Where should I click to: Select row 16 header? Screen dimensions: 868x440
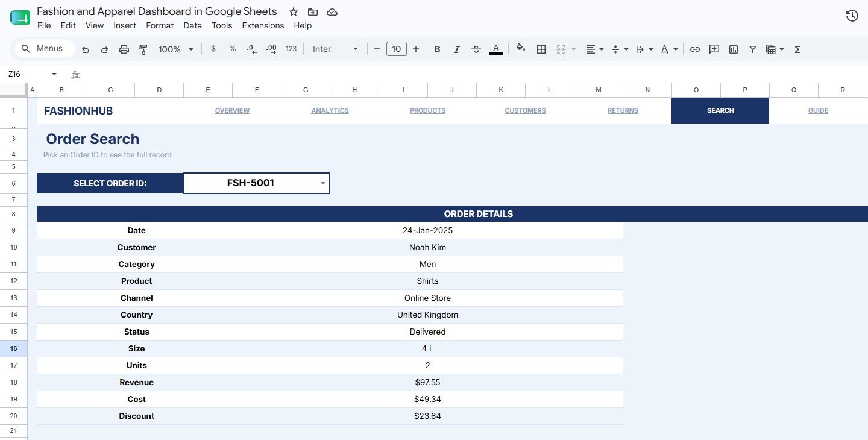[13, 348]
